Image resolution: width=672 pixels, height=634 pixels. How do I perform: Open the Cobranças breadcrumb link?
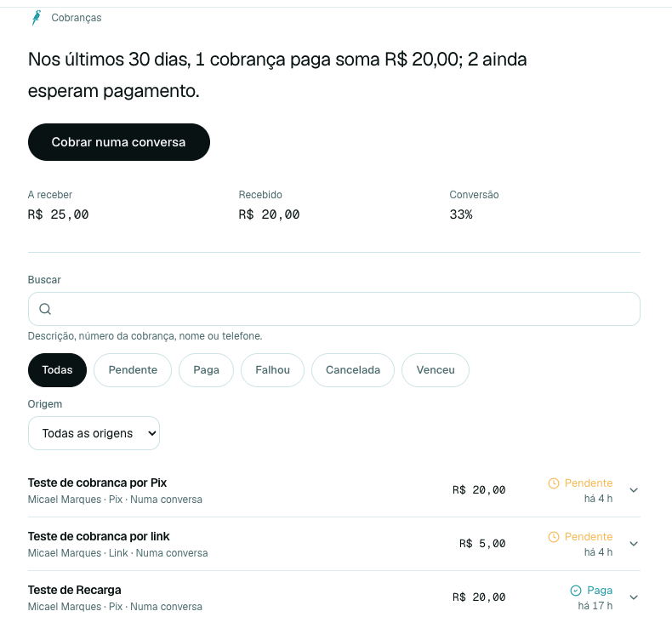coord(77,18)
